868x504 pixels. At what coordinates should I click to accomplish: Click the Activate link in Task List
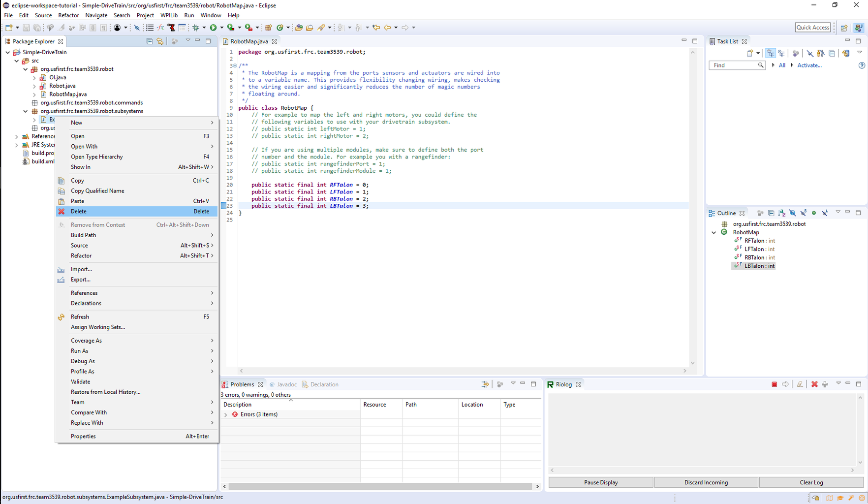(809, 65)
